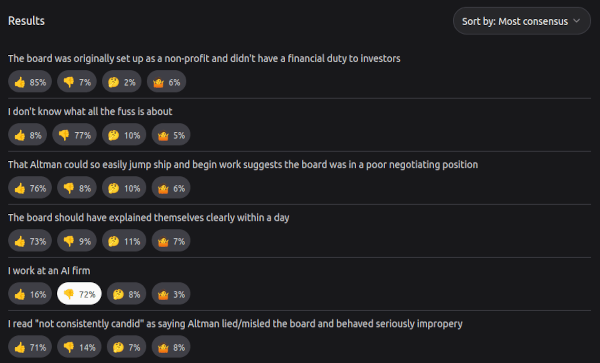Click thinking face 2% on non-profit board statement
Screen dimensions: 600x363
click(121, 81)
